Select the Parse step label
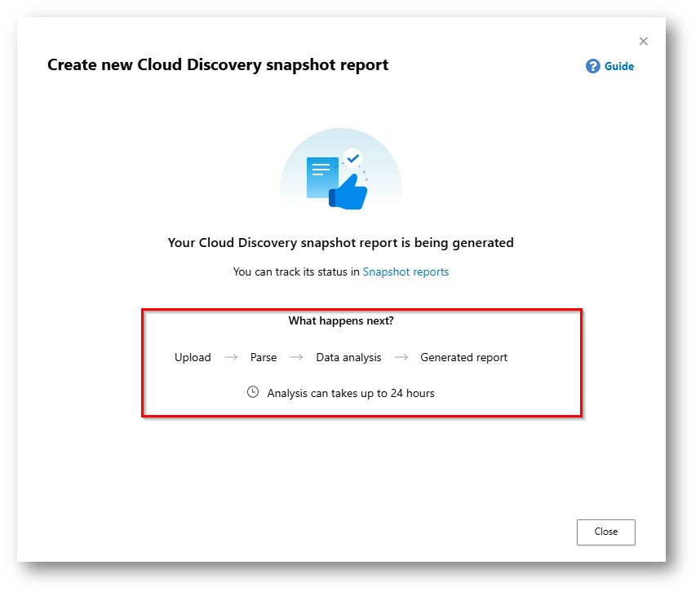This screenshot has width=700, height=596. (x=264, y=357)
